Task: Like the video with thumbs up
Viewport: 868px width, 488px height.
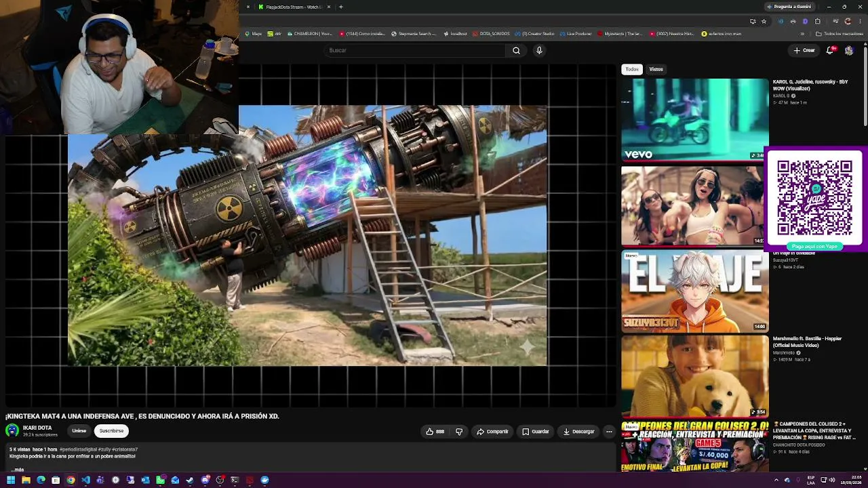Action: click(x=435, y=432)
